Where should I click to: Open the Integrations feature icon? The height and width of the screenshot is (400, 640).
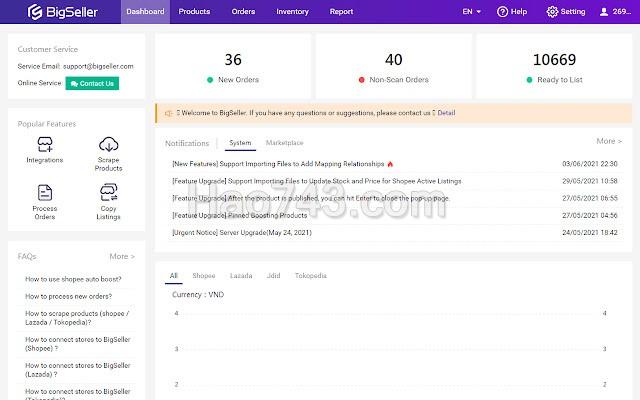[x=45, y=144]
